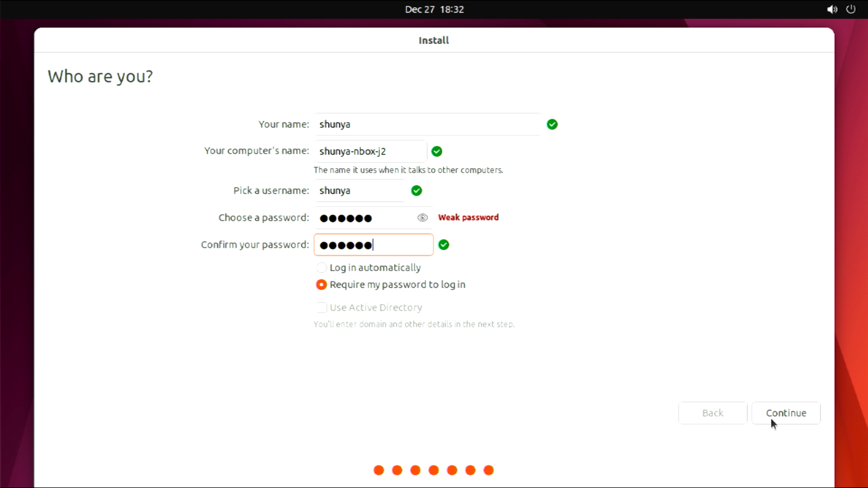Click the green checkmark beside Your name
The width and height of the screenshot is (868, 488).
[552, 125]
